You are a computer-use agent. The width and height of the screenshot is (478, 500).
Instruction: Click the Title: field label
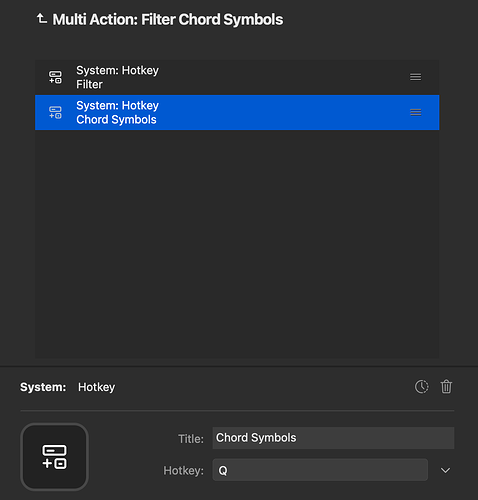191,439
